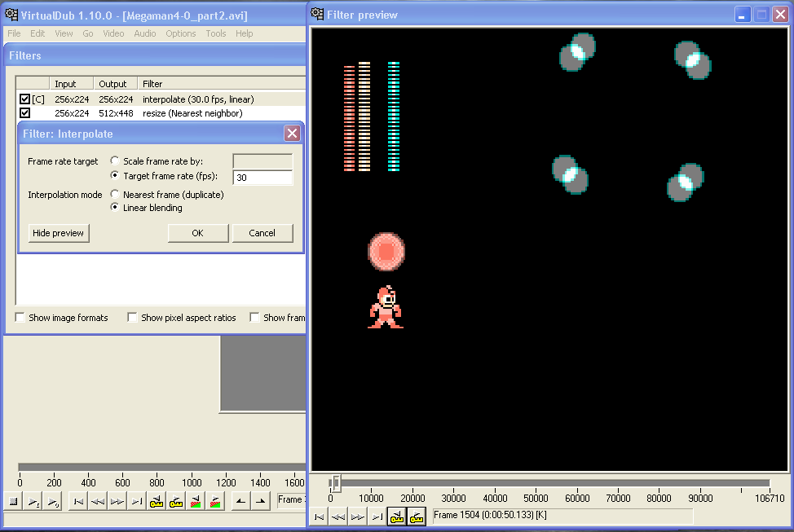Confirm the Interpolate filter with OK
This screenshot has width=794, height=532.
pos(197,233)
